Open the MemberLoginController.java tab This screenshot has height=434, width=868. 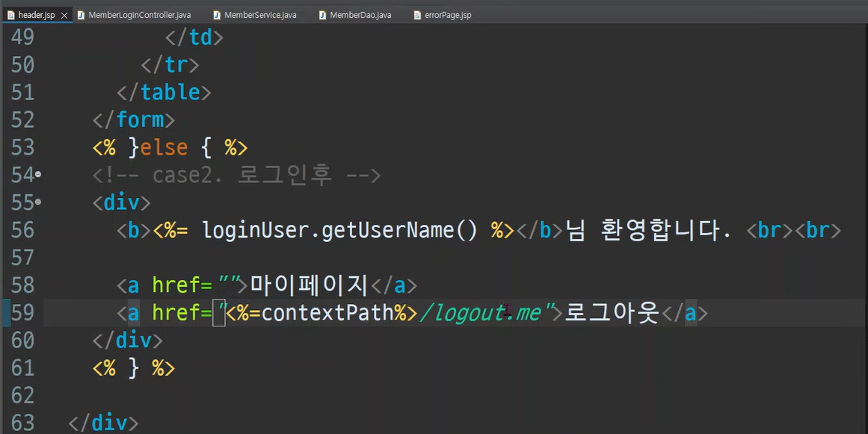pyautogui.click(x=140, y=15)
